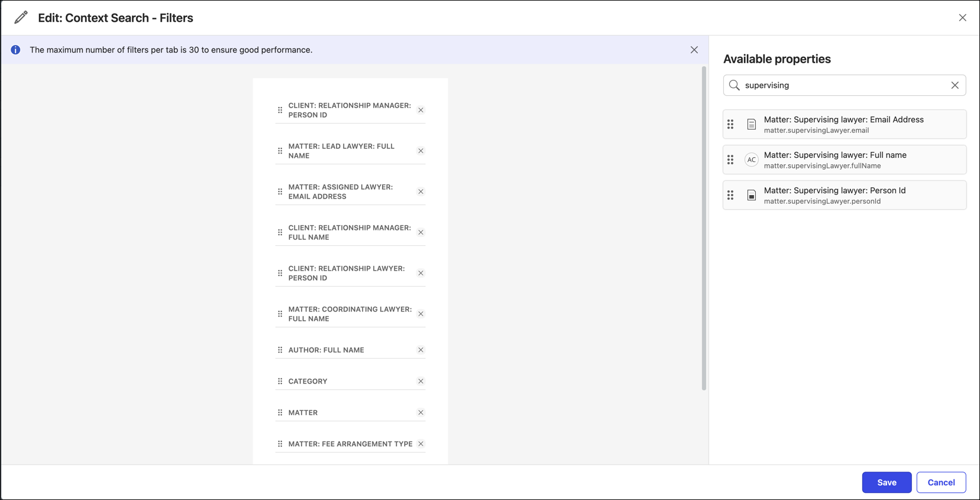
Task: Grab handle of Matter: Fee Arrangement Type
Action: pyautogui.click(x=280, y=444)
